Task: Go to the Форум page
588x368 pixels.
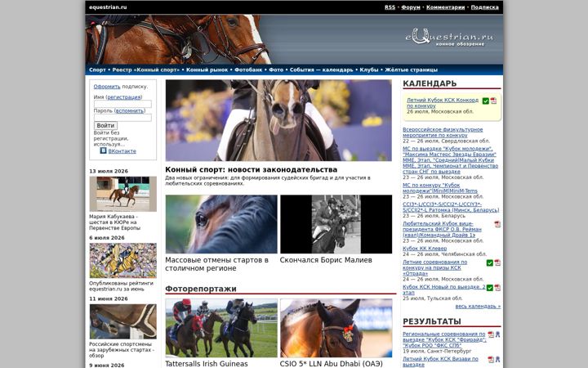Action: coord(411,7)
